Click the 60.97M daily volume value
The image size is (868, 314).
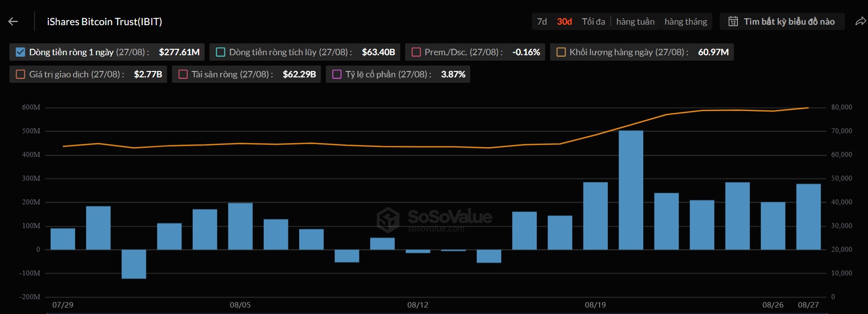[713, 52]
